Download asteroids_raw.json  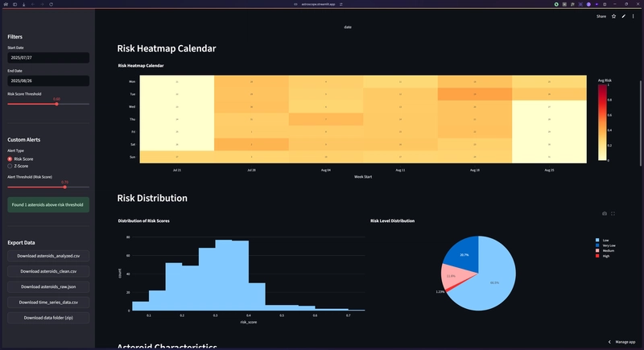(x=48, y=286)
